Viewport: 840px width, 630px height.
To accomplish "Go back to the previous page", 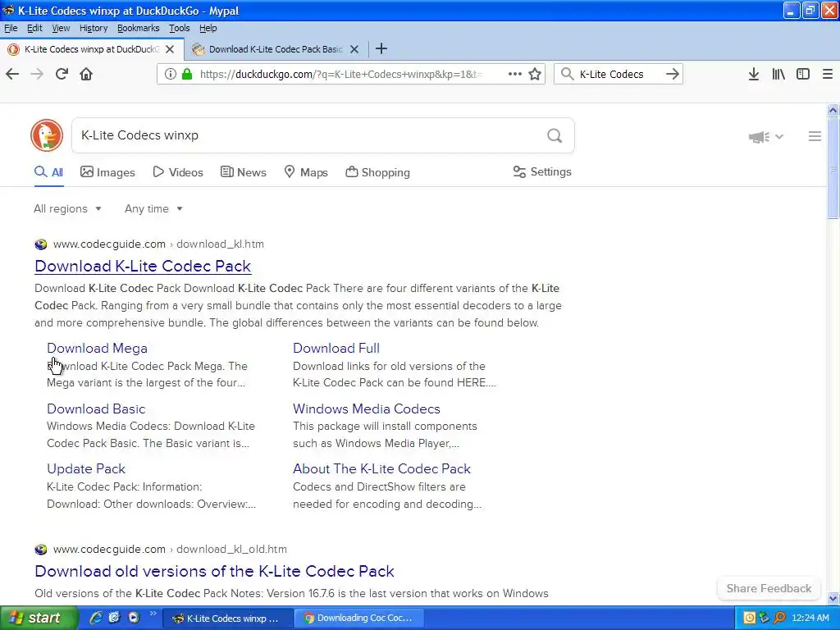I will click(12, 74).
